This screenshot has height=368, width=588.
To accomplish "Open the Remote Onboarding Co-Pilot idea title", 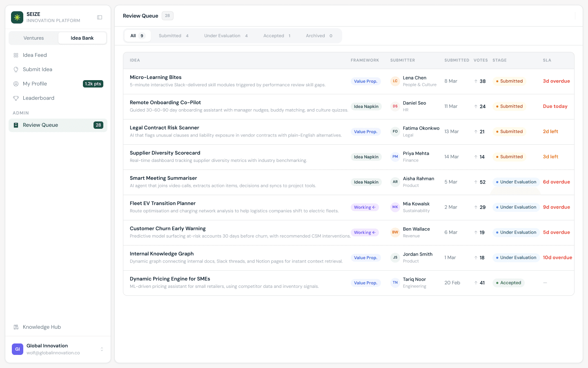I will click(x=165, y=103).
